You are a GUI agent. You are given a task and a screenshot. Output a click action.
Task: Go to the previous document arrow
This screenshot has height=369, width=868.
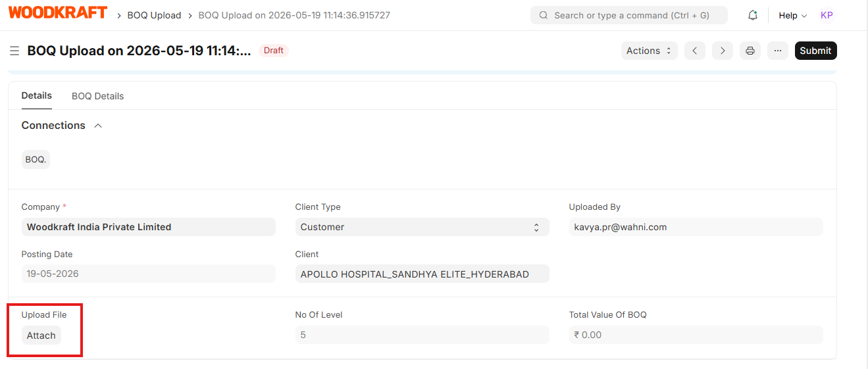[695, 51]
